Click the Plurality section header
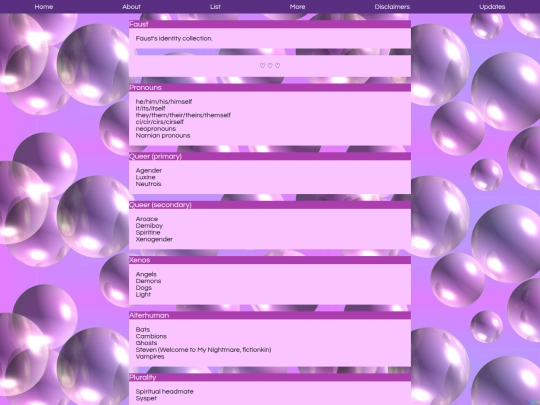Screen dimensions: 540x405 [x=270, y=377]
